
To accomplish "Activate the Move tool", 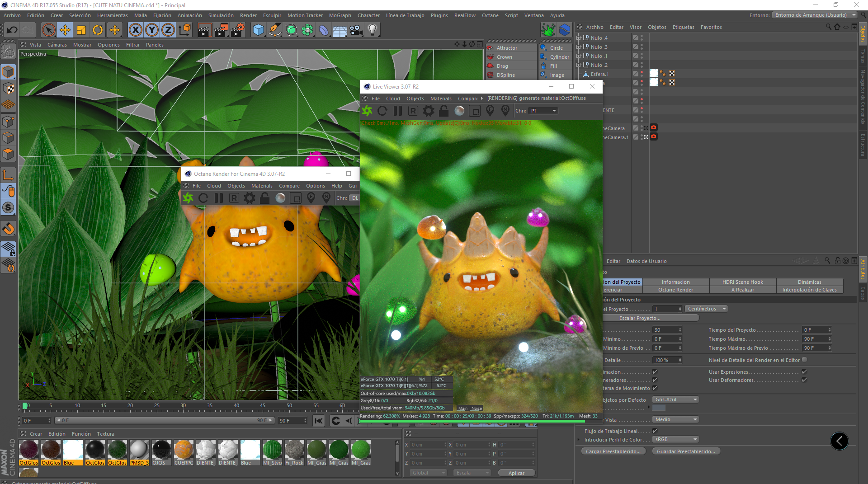I will pos(65,30).
